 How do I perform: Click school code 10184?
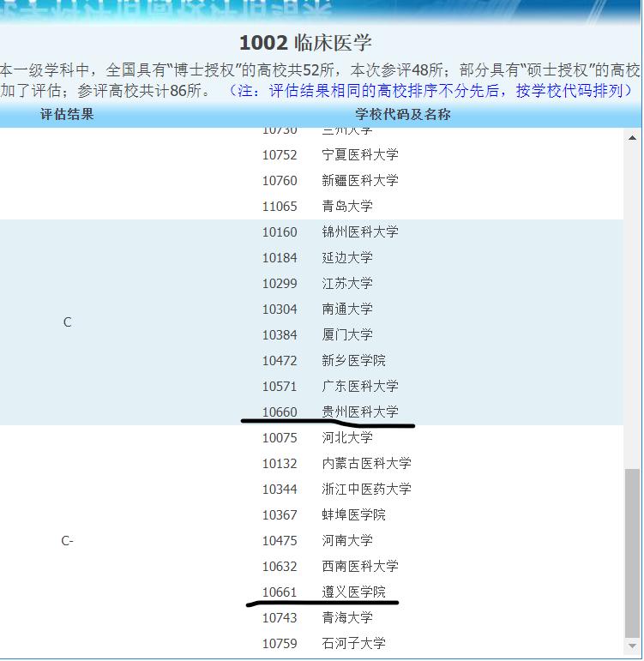280,258
